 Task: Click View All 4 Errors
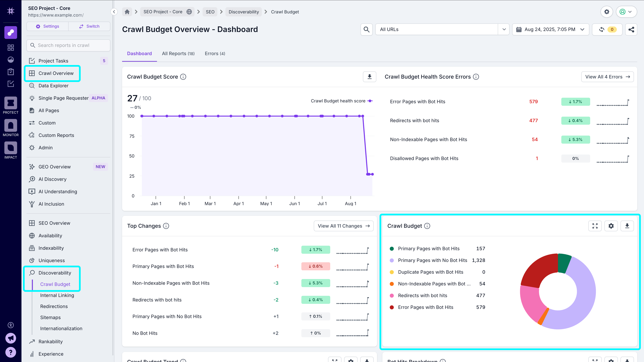click(x=607, y=77)
